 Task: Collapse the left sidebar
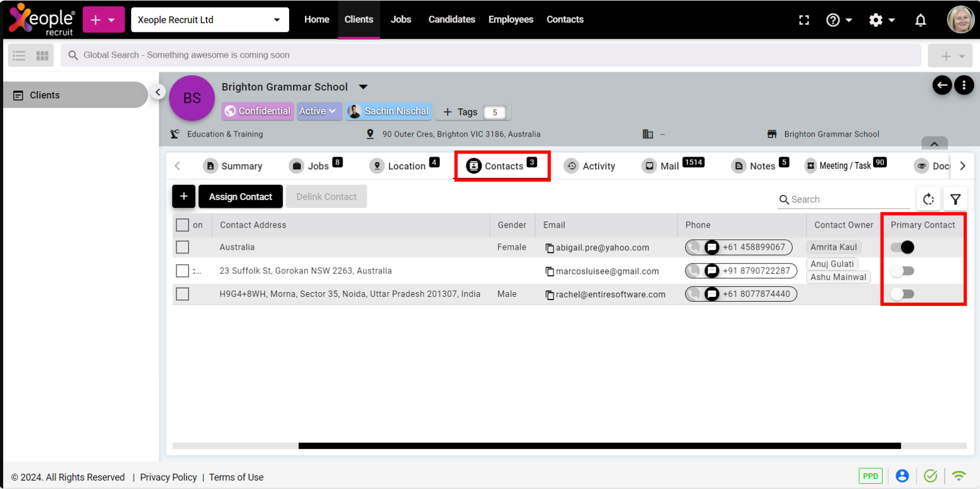click(158, 92)
